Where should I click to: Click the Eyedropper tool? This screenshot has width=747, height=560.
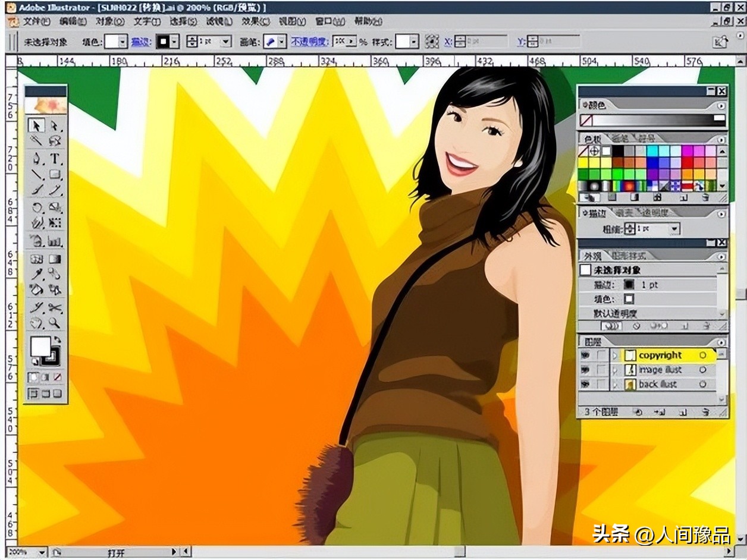(x=37, y=274)
